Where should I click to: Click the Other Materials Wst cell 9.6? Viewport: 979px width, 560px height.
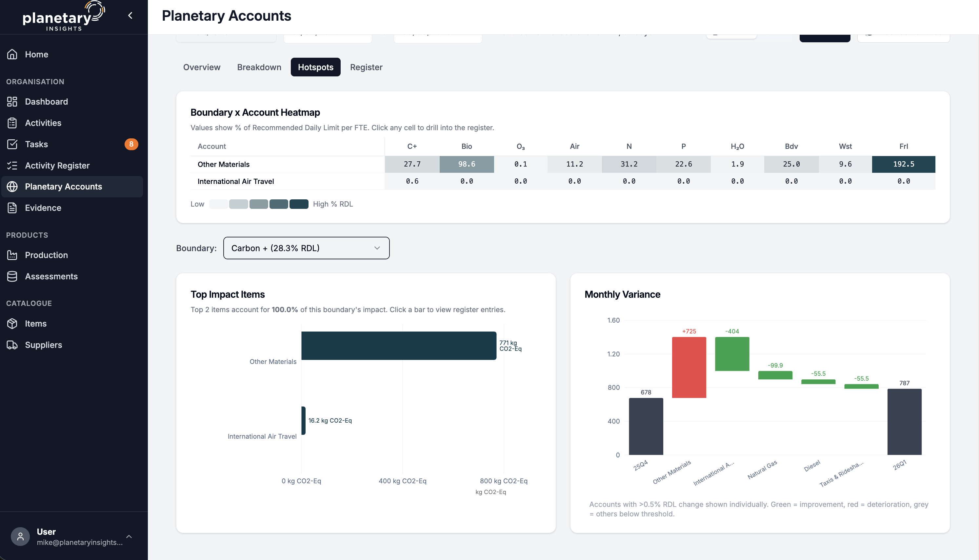click(845, 164)
